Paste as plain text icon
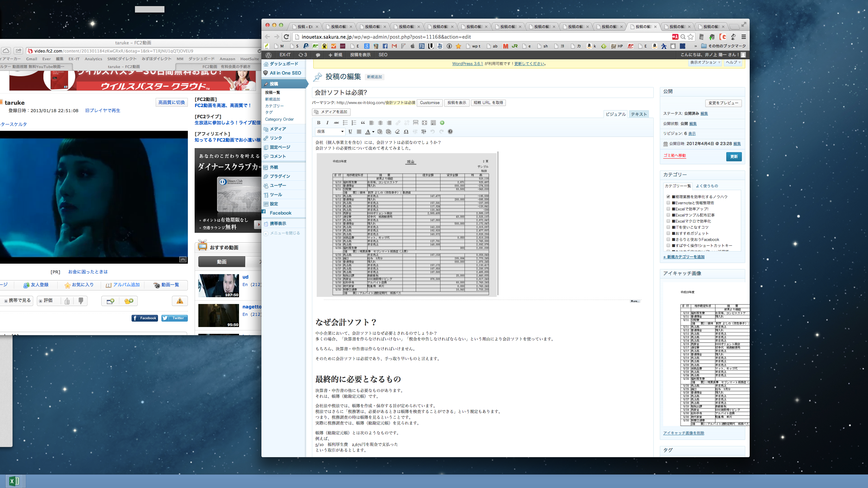 tap(380, 131)
